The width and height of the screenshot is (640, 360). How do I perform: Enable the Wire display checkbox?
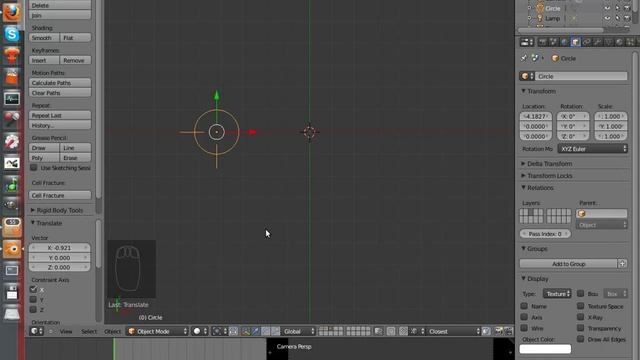(524, 328)
